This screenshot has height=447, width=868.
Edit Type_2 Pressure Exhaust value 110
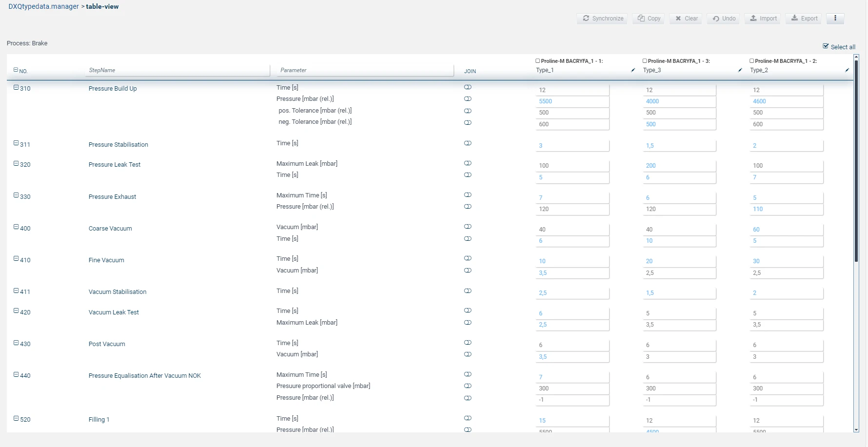click(786, 209)
